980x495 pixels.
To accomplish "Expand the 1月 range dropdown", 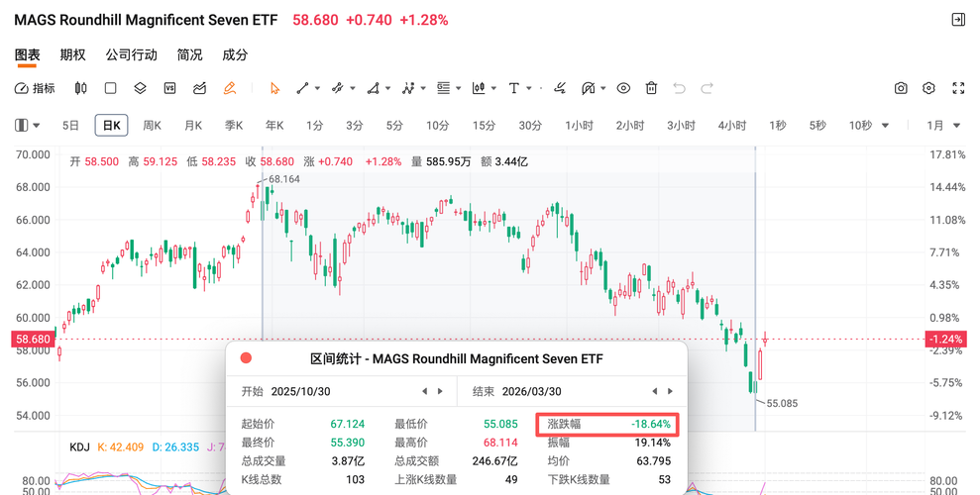I will point(956,126).
